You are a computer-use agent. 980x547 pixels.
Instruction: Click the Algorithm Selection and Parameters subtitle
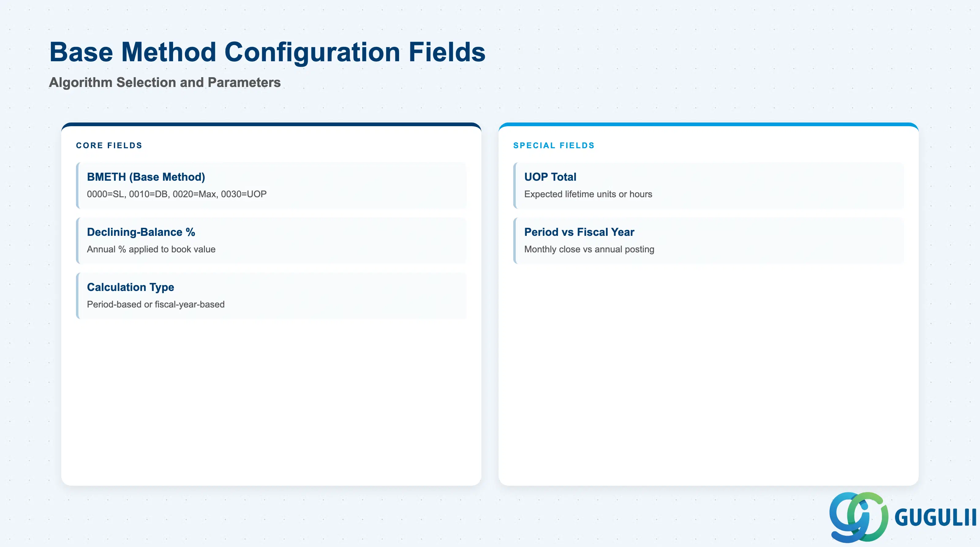(165, 83)
